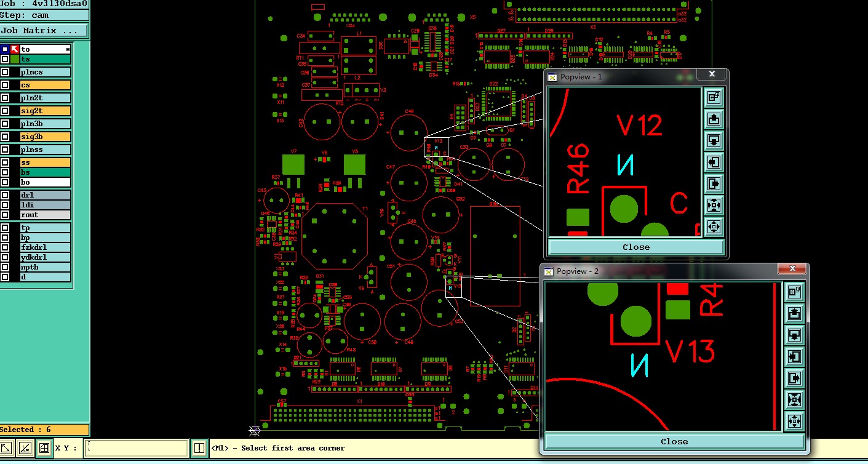This screenshot has width=868, height=464.
Task: Toggle display of the 'ts' layer
Action: pos(4,59)
